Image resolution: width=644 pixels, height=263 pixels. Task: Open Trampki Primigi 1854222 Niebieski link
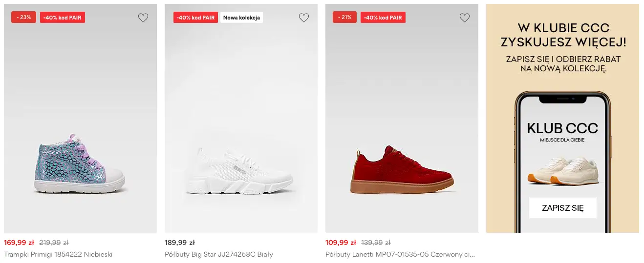click(58, 254)
